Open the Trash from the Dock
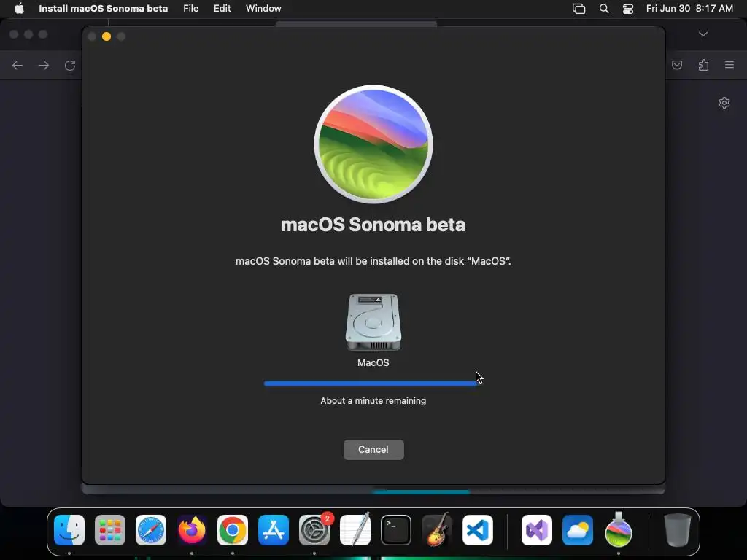Viewport: 747px width, 560px height. click(678, 530)
